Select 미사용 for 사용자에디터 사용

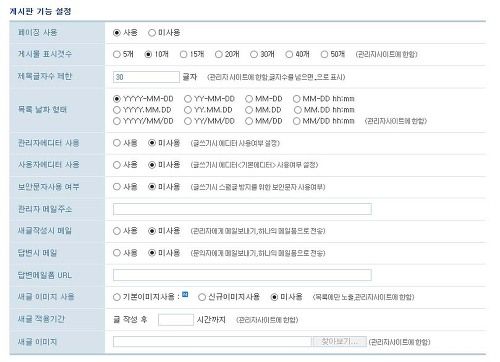tap(152, 165)
